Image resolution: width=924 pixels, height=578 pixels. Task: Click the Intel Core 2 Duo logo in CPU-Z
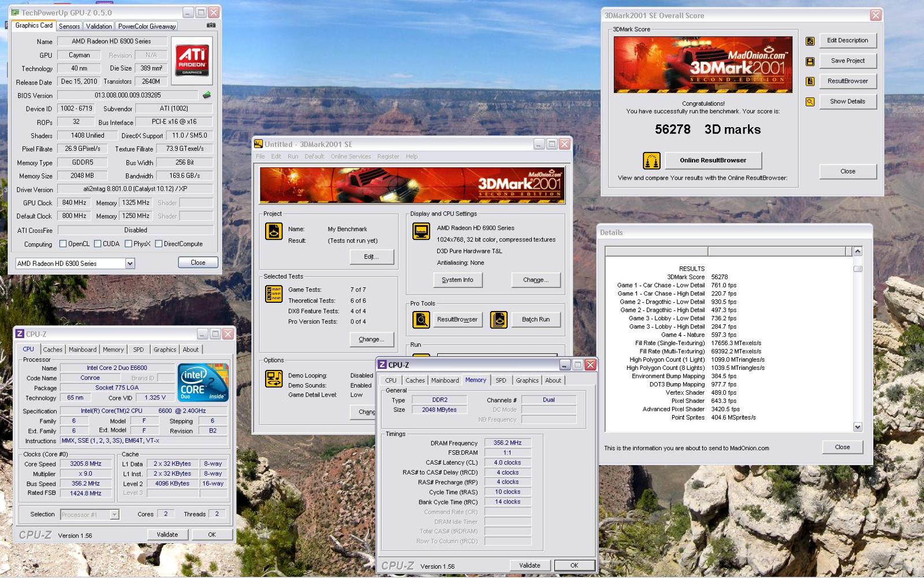pos(203,382)
